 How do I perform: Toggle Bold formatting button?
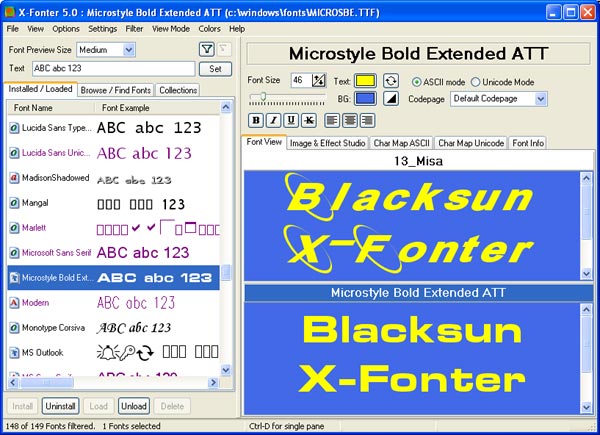pyautogui.click(x=256, y=121)
